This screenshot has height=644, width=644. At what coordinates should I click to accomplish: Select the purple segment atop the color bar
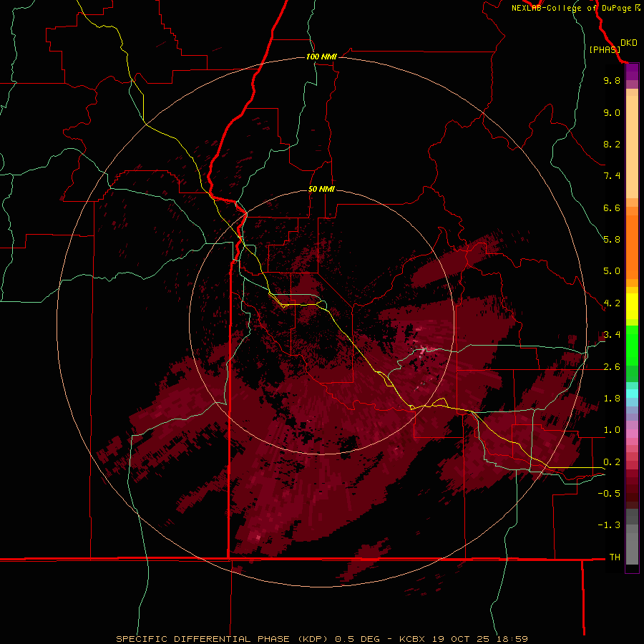point(632,72)
